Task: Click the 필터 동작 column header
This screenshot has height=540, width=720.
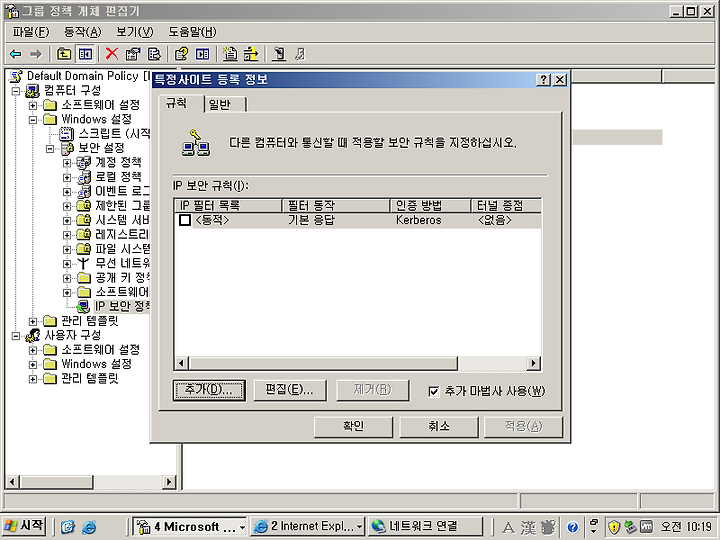Action: pyautogui.click(x=336, y=205)
